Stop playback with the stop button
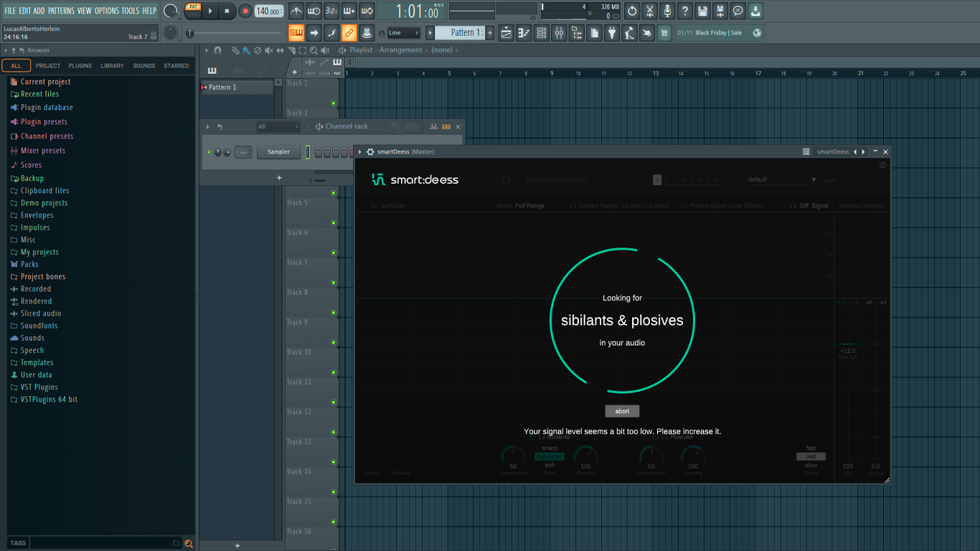Viewport: 980px width, 551px height. (x=227, y=11)
